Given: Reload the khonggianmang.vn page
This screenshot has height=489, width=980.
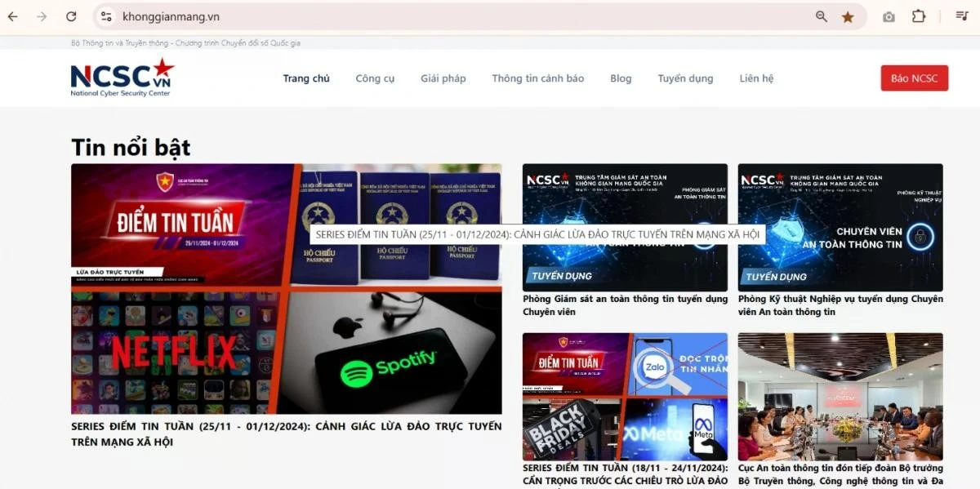Looking at the screenshot, I should click(70, 16).
